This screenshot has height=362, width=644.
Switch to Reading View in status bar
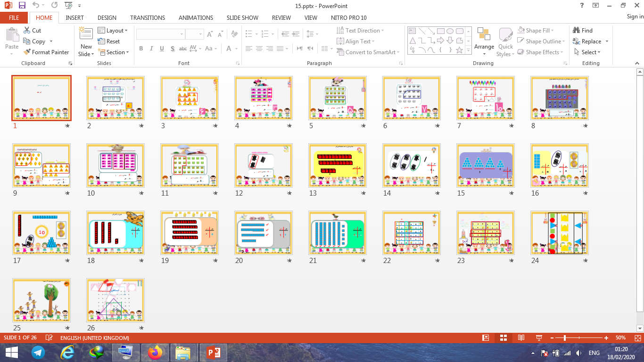coord(521,338)
